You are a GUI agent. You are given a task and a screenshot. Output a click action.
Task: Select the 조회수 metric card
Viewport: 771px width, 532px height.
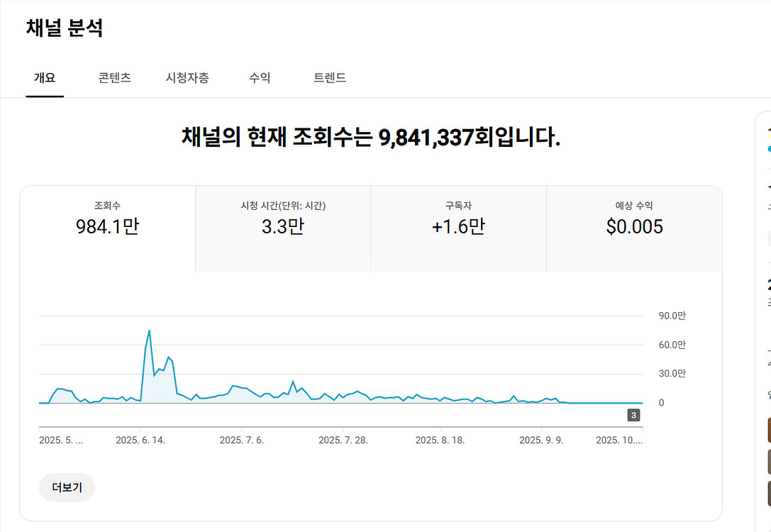tap(107, 218)
